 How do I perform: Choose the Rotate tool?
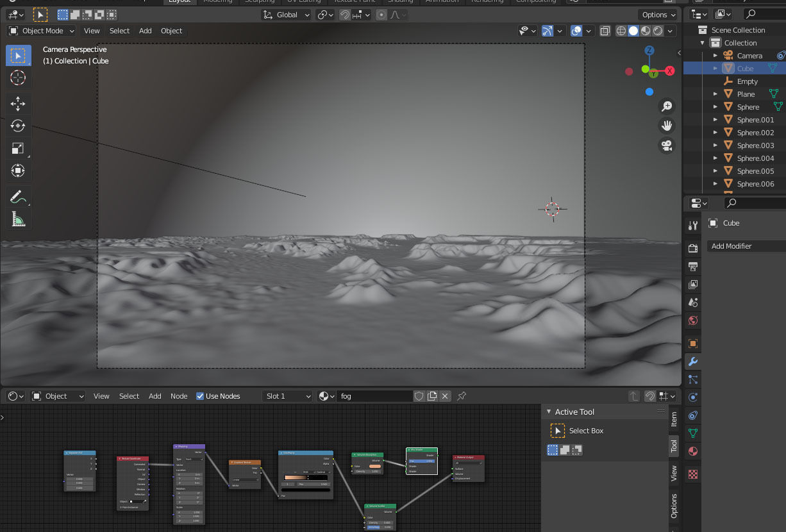click(x=18, y=126)
